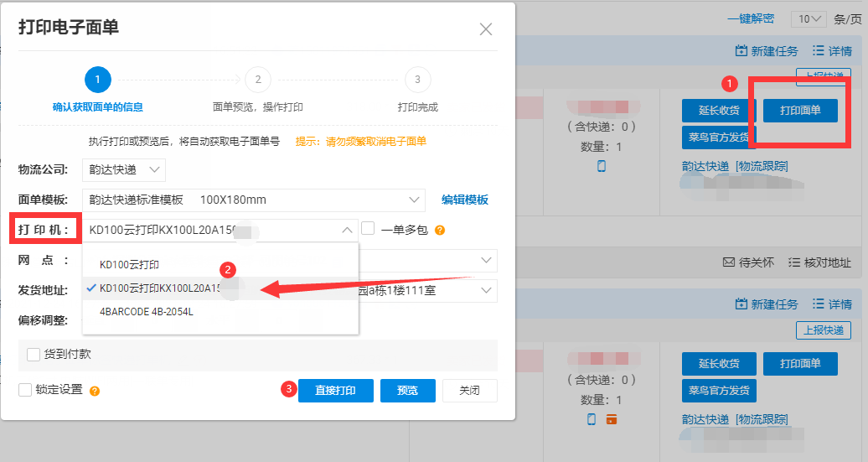Click step 1 circle 确认获取面单的信息
The height and width of the screenshot is (462, 868).
[98, 80]
